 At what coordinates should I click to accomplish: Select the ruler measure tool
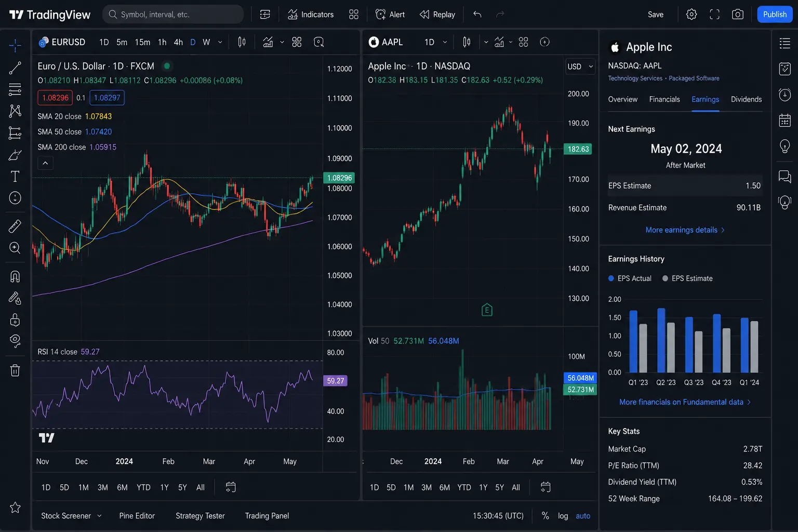pyautogui.click(x=15, y=226)
